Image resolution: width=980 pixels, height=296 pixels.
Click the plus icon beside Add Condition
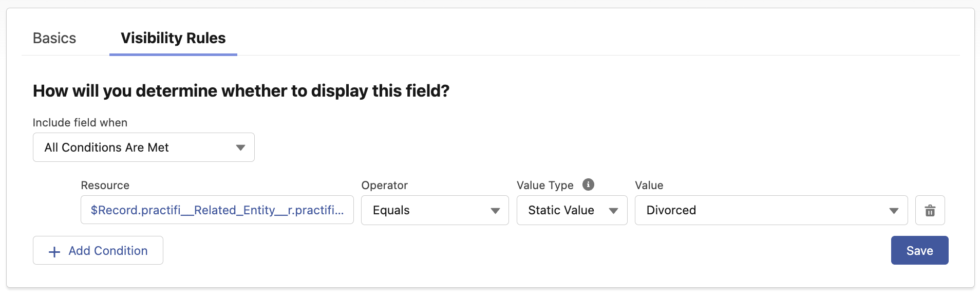click(x=54, y=251)
